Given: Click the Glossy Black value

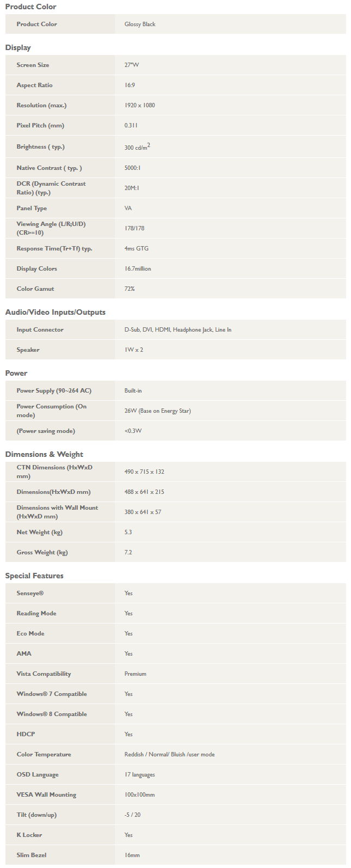Looking at the screenshot, I should click(x=140, y=24).
